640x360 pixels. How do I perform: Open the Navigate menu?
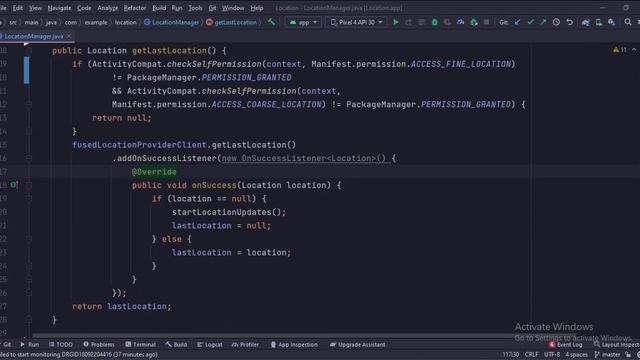59,8
